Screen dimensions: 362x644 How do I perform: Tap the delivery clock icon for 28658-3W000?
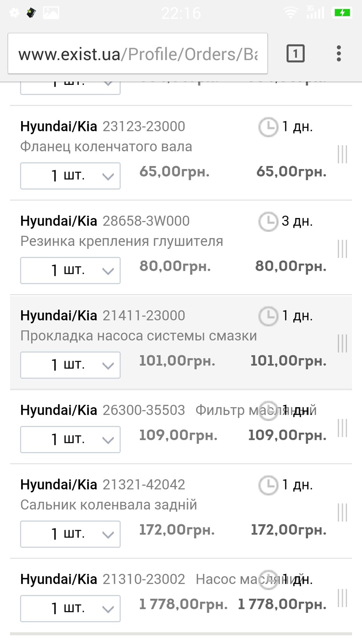pyautogui.click(x=268, y=221)
